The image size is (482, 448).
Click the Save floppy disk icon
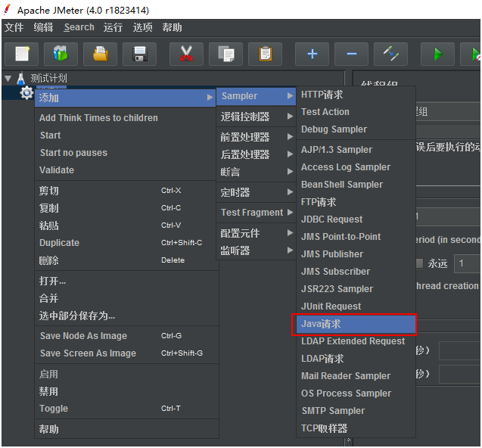pyautogui.click(x=139, y=54)
